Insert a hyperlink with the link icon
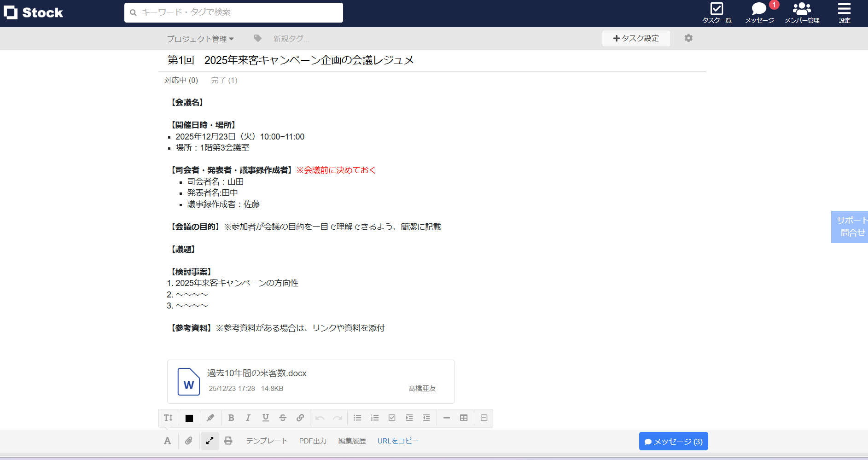 [300, 418]
